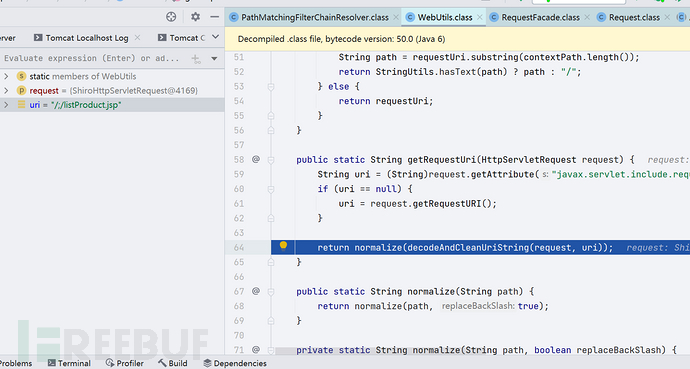Open the hidden tabs dropdown chevron
This screenshot has width=690, height=369.
point(215,37)
